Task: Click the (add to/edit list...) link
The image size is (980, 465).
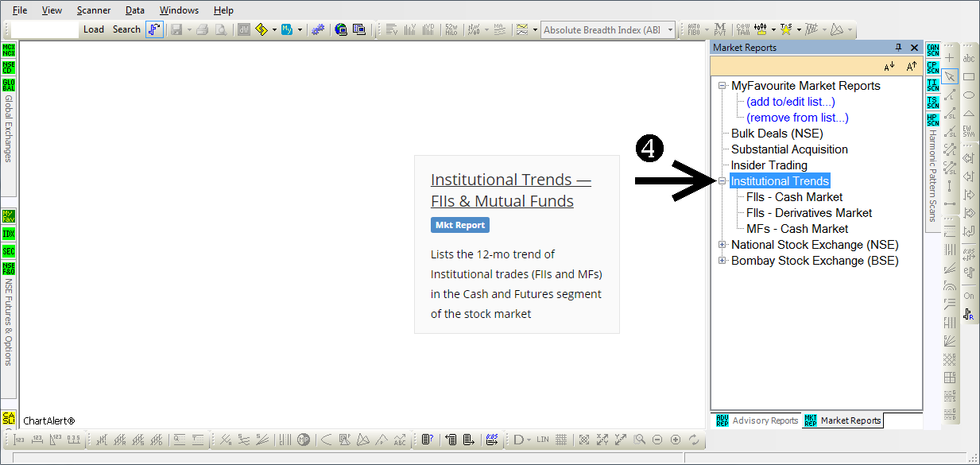Action: [x=791, y=102]
